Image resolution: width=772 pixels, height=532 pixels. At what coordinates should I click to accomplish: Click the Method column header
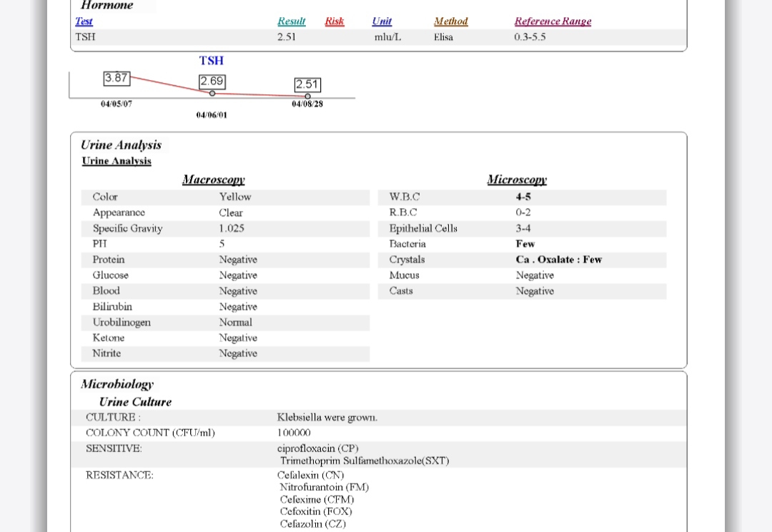tap(450, 21)
